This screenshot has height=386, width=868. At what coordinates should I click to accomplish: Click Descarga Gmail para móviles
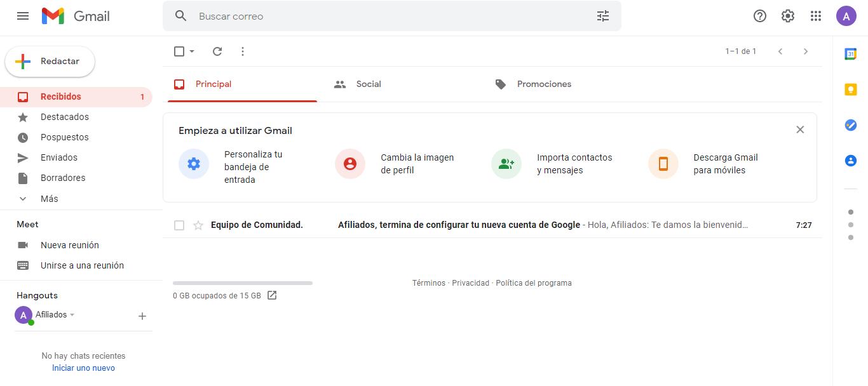point(726,164)
